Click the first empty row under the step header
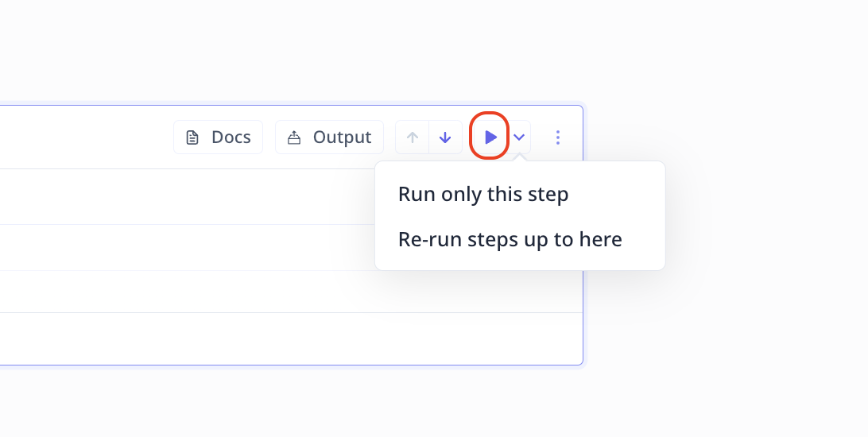Viewport: 868px width, 437px height. tap(187, 197)
